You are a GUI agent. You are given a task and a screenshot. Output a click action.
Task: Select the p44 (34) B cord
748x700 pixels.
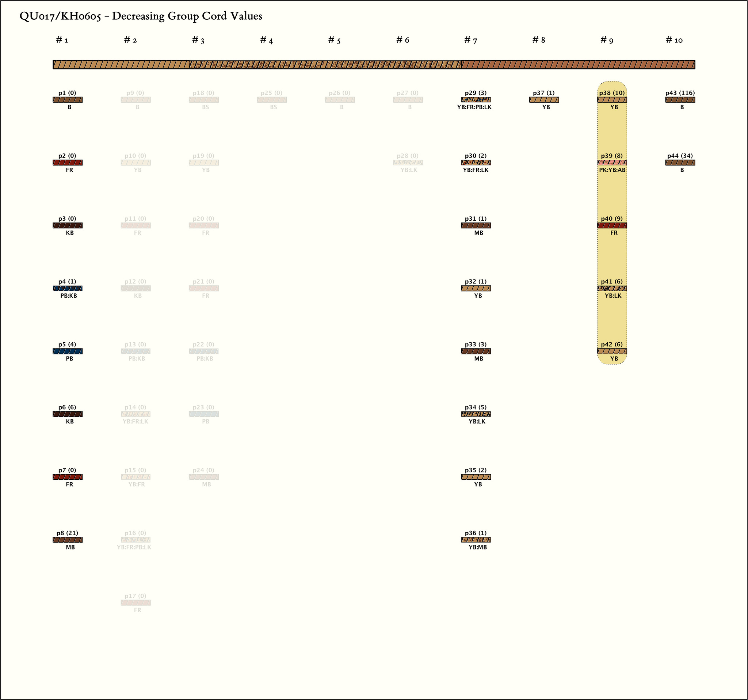click(680, 163)
